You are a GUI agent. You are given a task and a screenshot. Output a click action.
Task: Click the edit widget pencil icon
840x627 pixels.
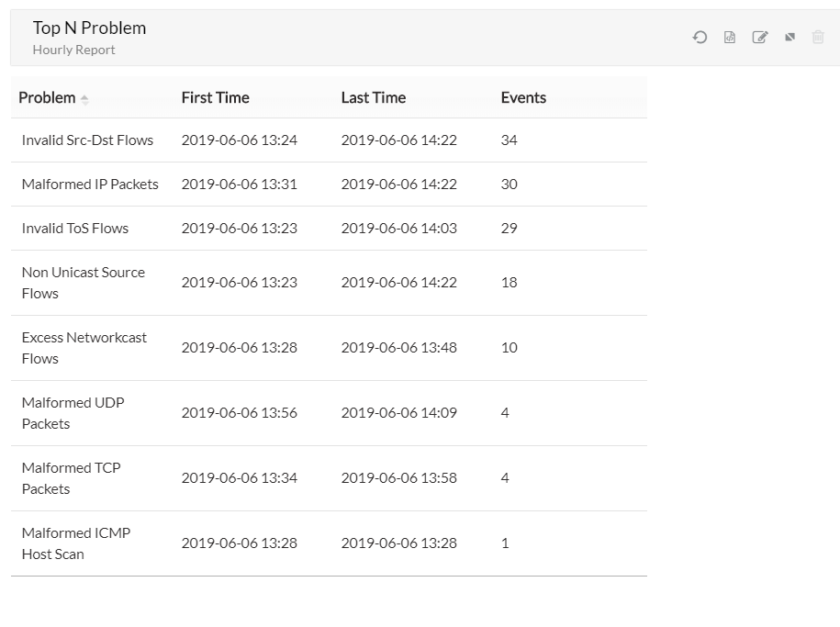[759, 38]
